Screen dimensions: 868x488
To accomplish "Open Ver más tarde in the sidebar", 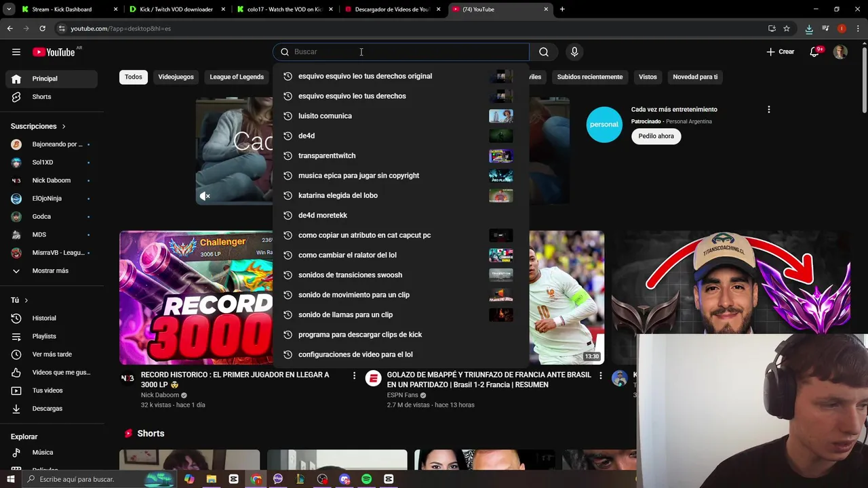I will (x=51, y=354).
